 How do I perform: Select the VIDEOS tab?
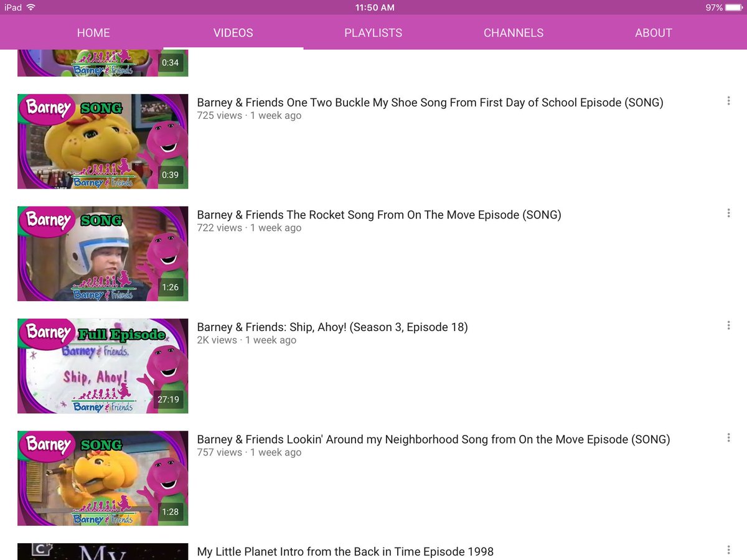(x=233, y=33)
